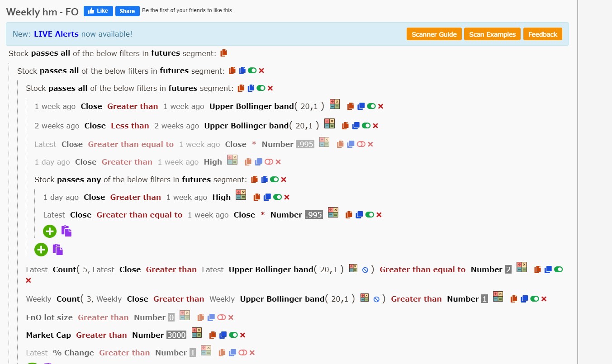This screenshot has width=612, height=364.
Task: Click the purple paste icon under the passes any group
Action: pyautogui.click(x=66, y=231)
